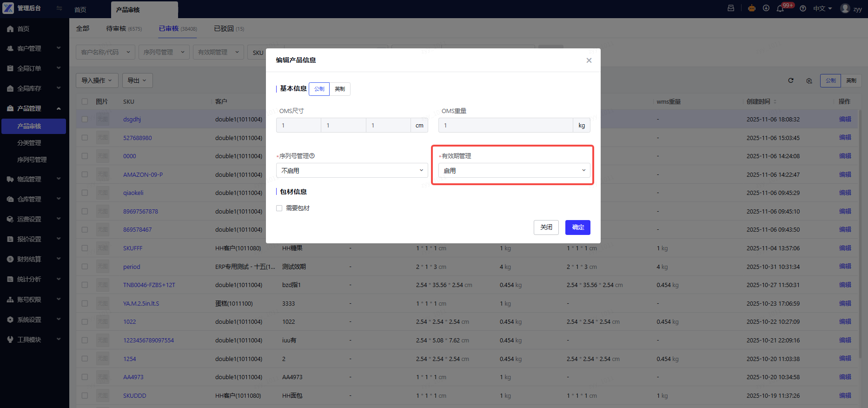Click the 确定 button in the dialog
This screenshot has width=868, height=408.
(x=578, y=227)
